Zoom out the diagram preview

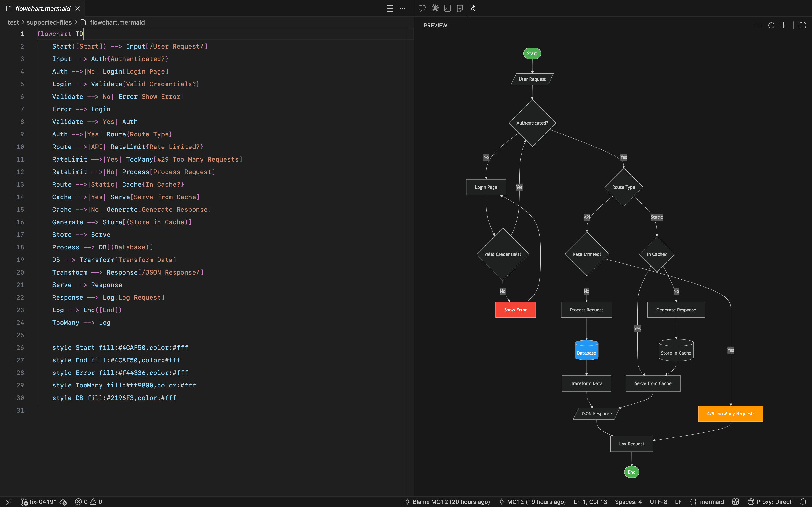point(758,26)
